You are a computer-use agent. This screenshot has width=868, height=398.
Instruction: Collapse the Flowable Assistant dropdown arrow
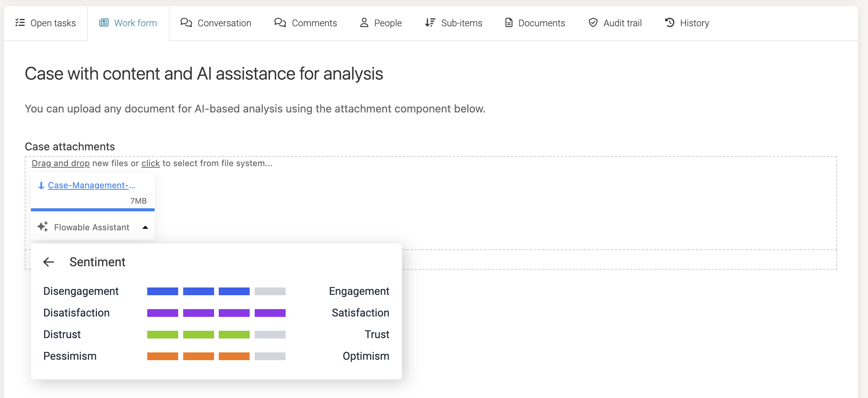145,227
